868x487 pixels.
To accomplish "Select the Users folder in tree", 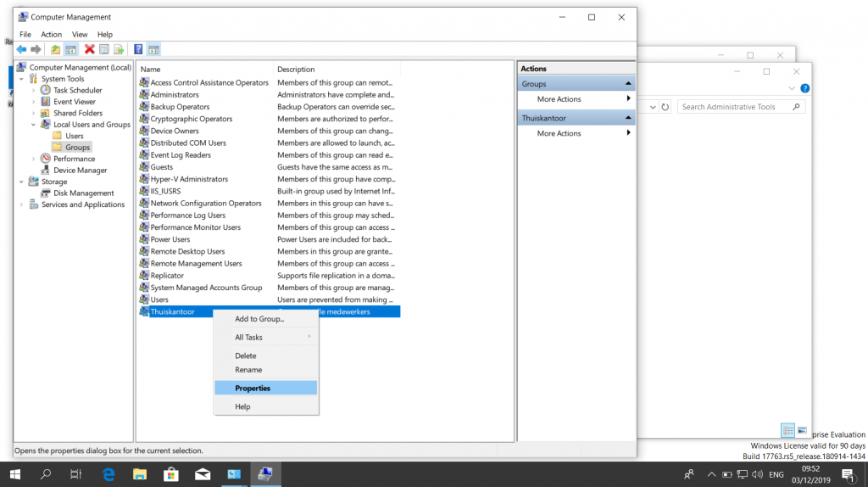I will 75,136.
